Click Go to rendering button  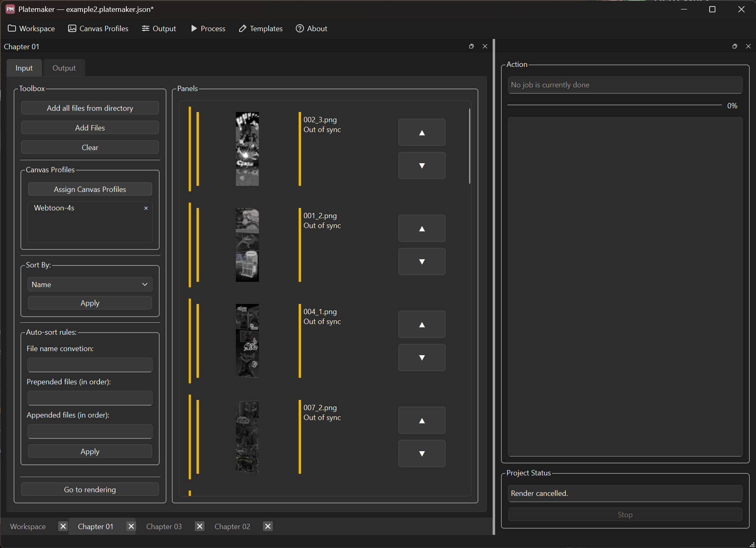(90, 490)
